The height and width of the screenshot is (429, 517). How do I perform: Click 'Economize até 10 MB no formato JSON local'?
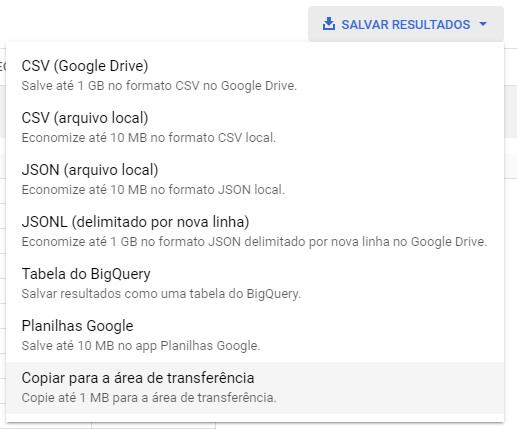(x=153, y=190)
